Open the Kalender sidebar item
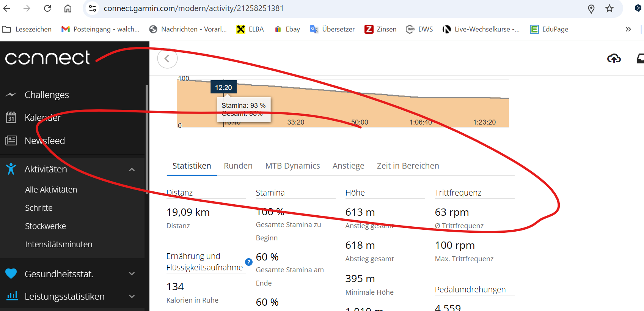The image size is (644, 311). [x=42, y=118]
